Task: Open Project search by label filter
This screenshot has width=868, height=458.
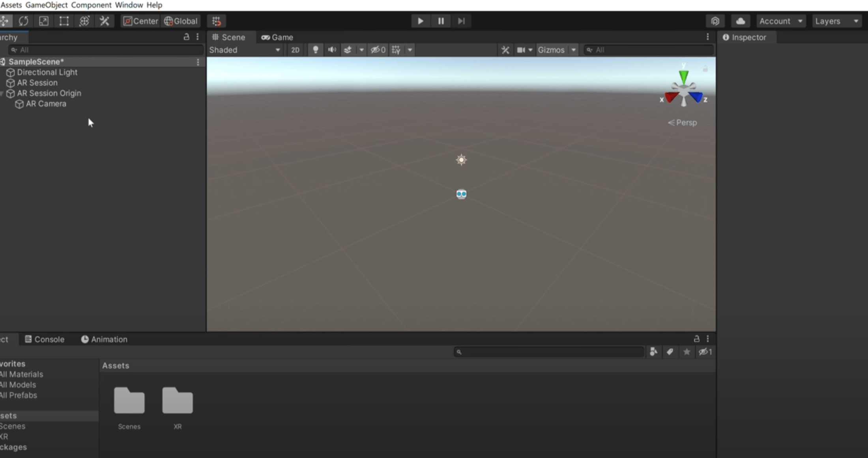Action: 670,352
